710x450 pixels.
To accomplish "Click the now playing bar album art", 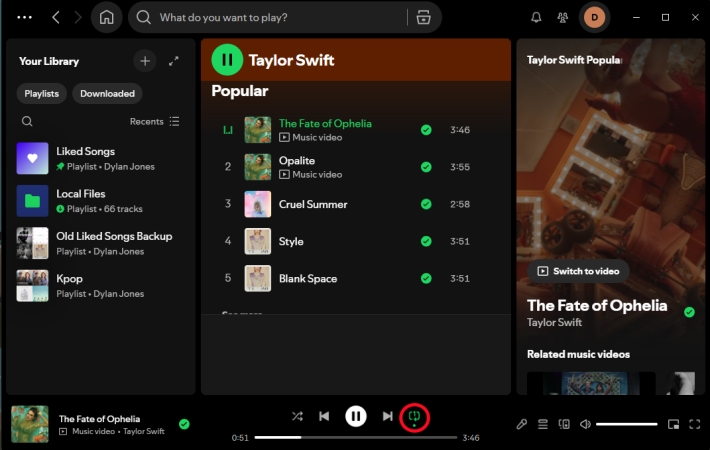I will (30, 424).
